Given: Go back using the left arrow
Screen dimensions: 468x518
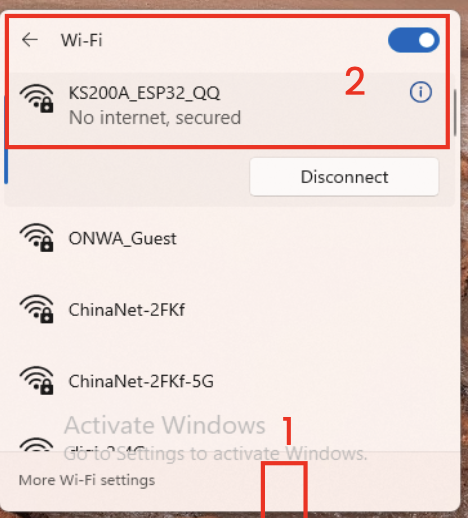Looking at the screenshot, I should point(30,40).
